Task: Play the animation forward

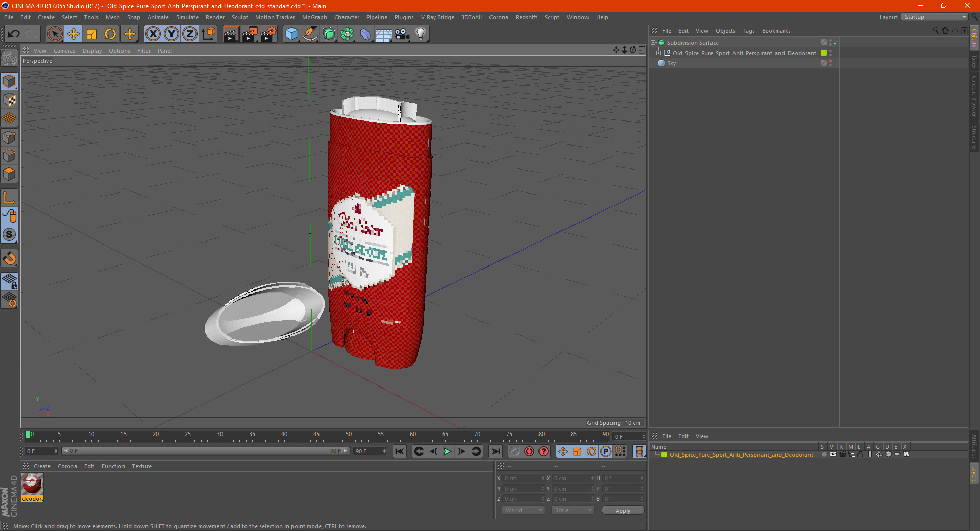Action: pyautogui.click(x=447, y=451)
